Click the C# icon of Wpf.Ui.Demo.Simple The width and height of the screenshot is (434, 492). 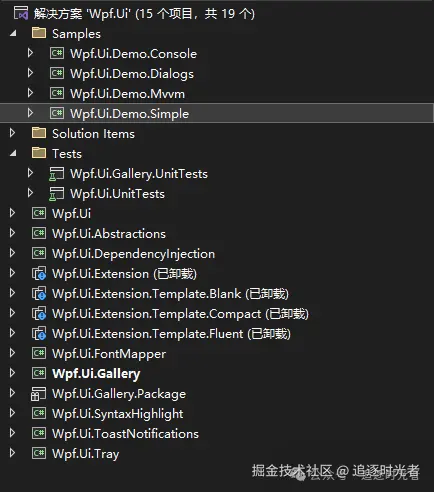point(57,113)
